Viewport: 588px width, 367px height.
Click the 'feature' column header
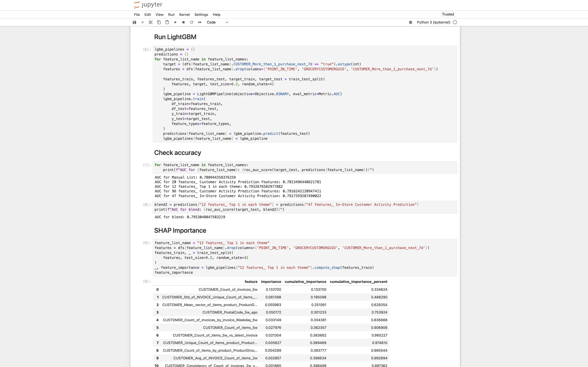(251, 282)
